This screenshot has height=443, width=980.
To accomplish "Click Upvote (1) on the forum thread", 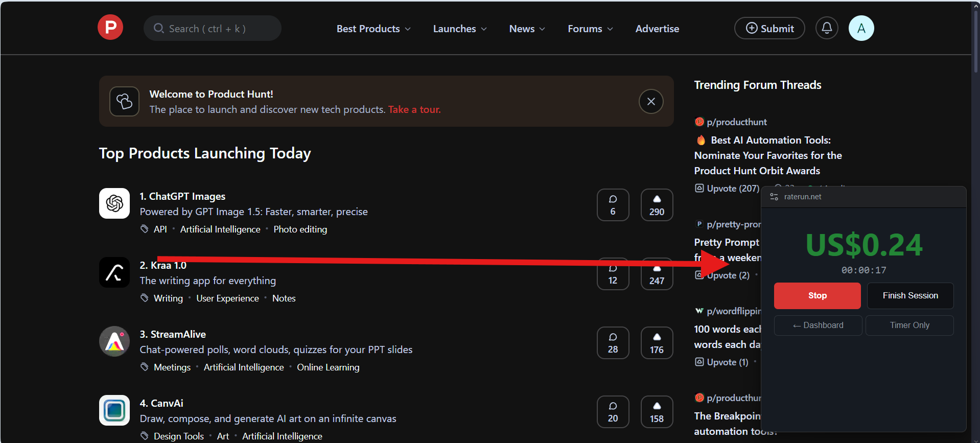I will [x=721, y=362].
